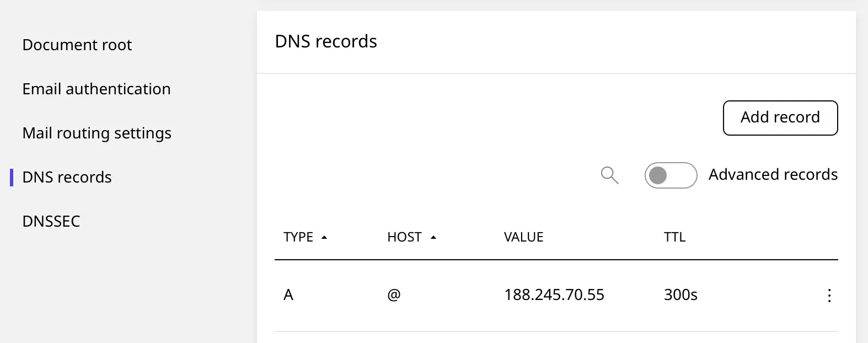Select the A record type cell

click(288, 295)
